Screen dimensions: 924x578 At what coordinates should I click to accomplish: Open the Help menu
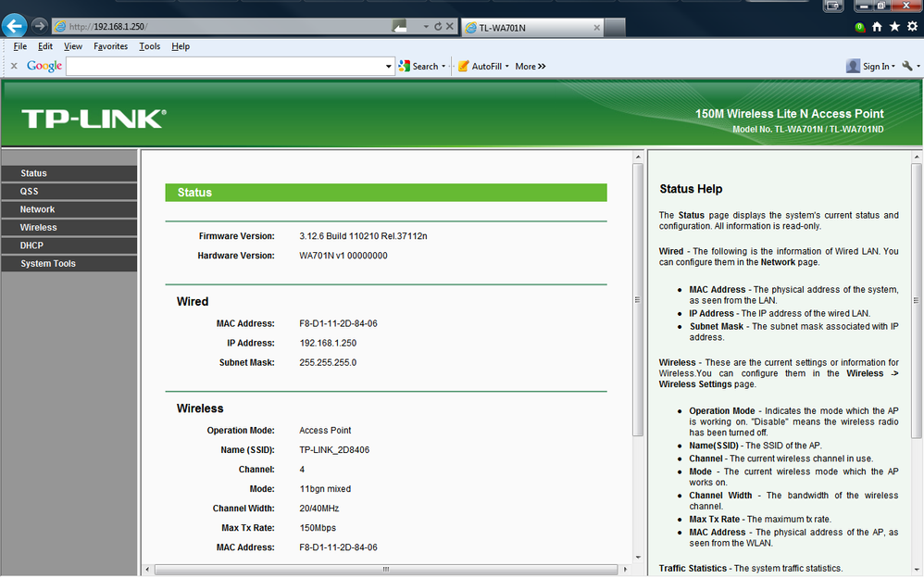click(181, 46)
